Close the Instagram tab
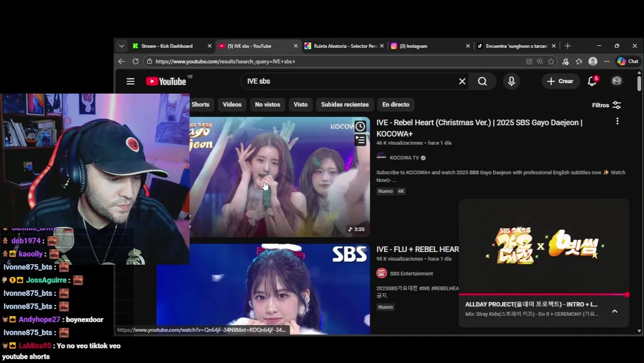The height and width of the screenshot is (363, 644). click(468, 46)
